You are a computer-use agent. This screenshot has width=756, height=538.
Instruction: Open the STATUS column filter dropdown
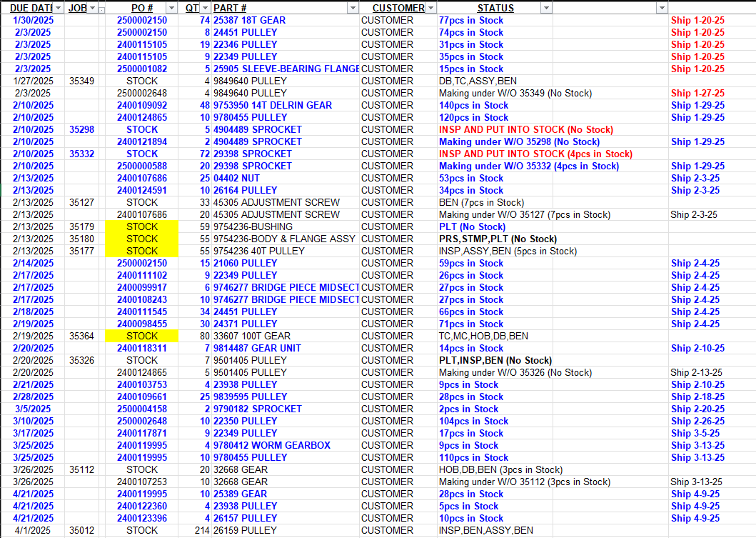(x=546, y=8)
